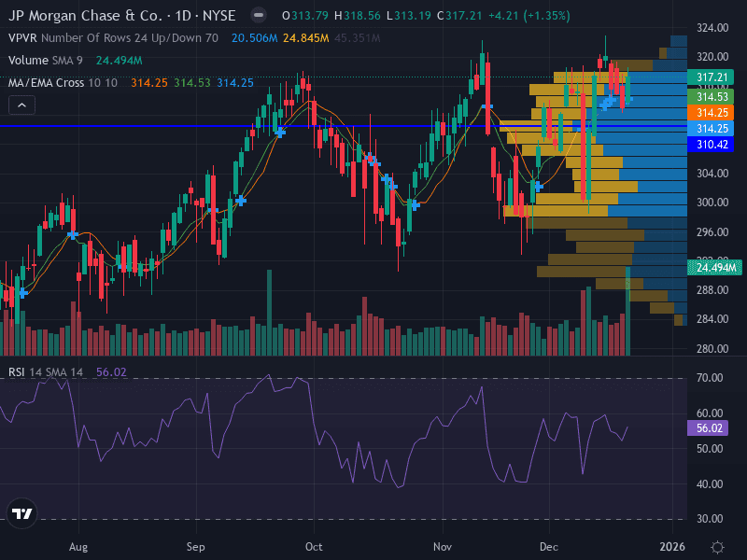
Task: Click the 304.00 price axis tick
Action: tap(712, 174)
